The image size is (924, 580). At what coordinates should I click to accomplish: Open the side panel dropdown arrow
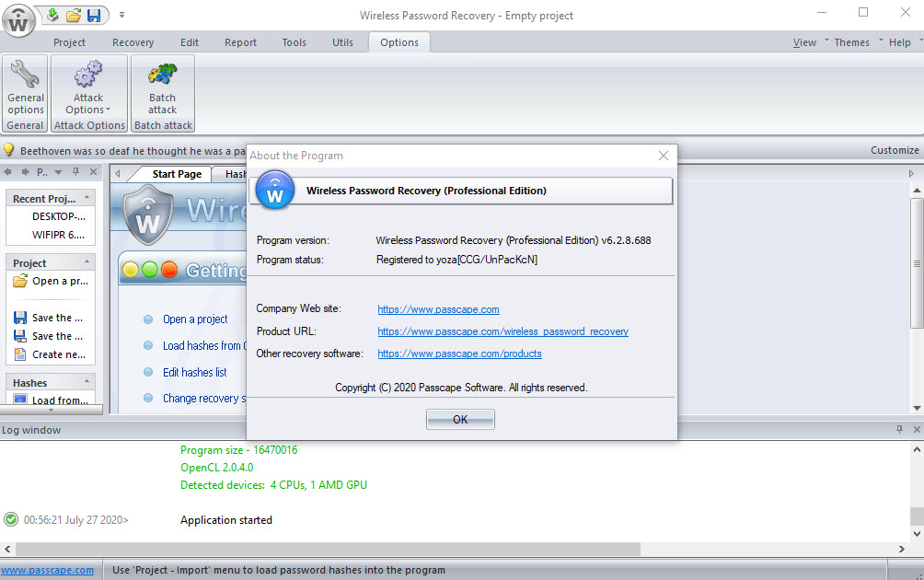[58, 173]
